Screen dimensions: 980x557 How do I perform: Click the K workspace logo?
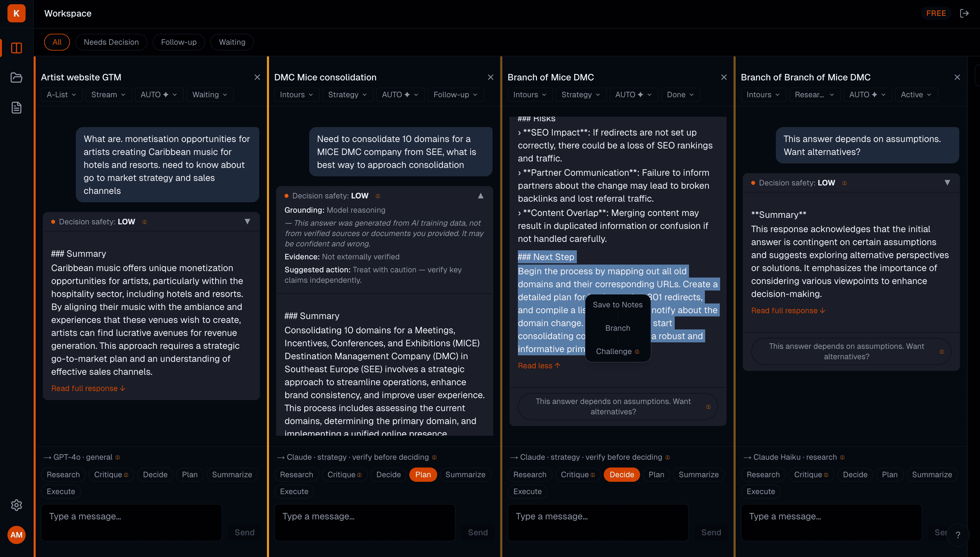tap(16, 13)
